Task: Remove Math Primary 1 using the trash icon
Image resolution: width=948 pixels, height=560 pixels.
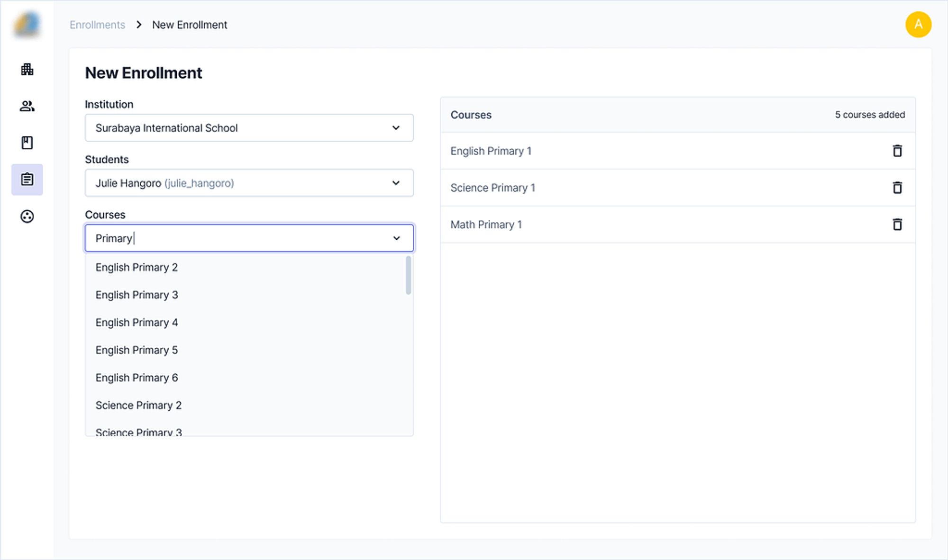Action: point(897,224)
